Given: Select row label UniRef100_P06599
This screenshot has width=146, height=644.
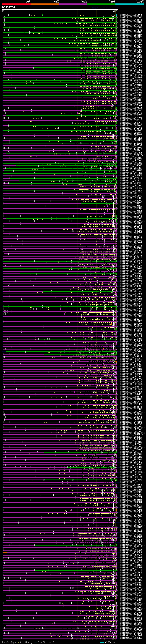Looking at the screenshot, I should tap(131, 146).
